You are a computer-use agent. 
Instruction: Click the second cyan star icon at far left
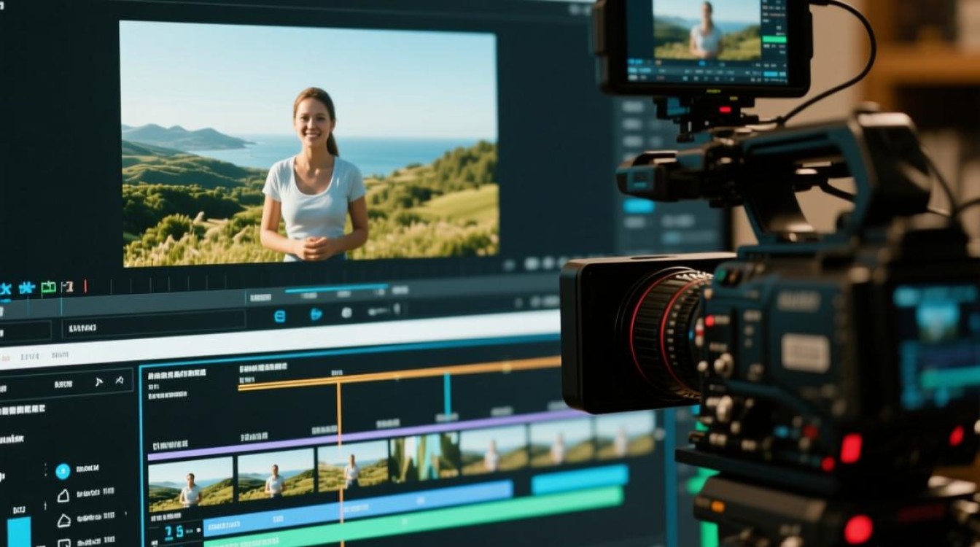coord(26,287)
